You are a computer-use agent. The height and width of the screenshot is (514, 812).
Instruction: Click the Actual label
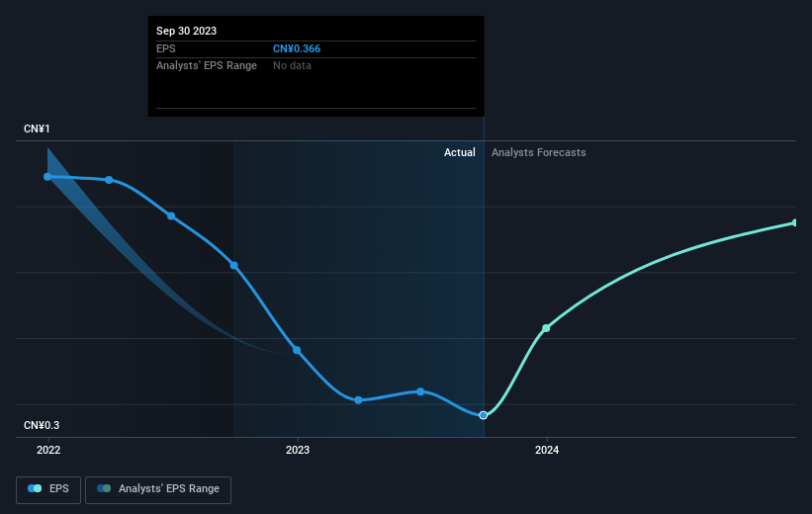[x=459, y=152]
